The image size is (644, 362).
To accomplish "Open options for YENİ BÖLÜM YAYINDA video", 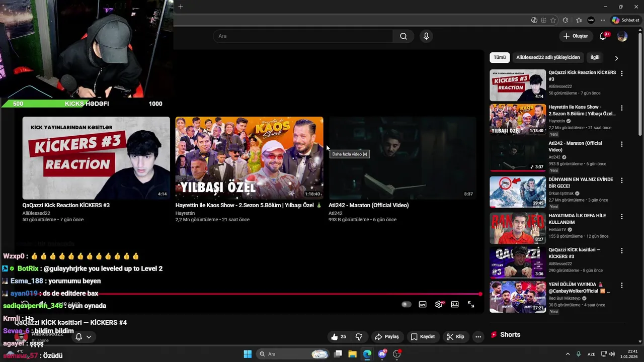I will pos(622,285).
